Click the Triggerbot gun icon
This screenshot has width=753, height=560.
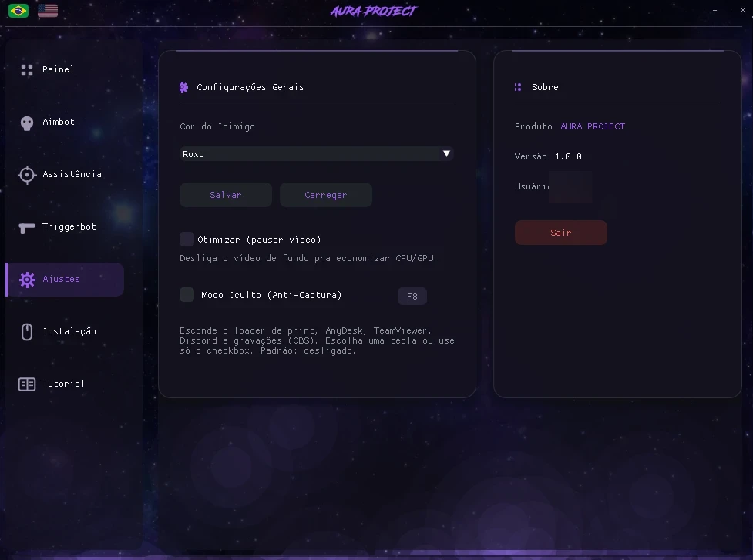(x=27, y=228)
